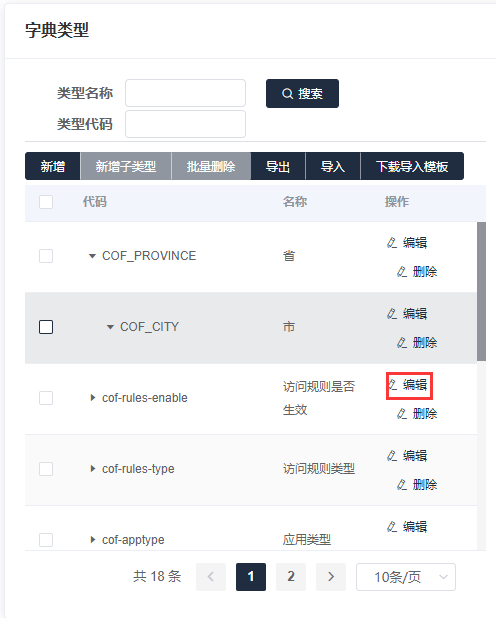
Task: Click the 搜索 search button
Action: pyautogui.click(x=302, y=93)
